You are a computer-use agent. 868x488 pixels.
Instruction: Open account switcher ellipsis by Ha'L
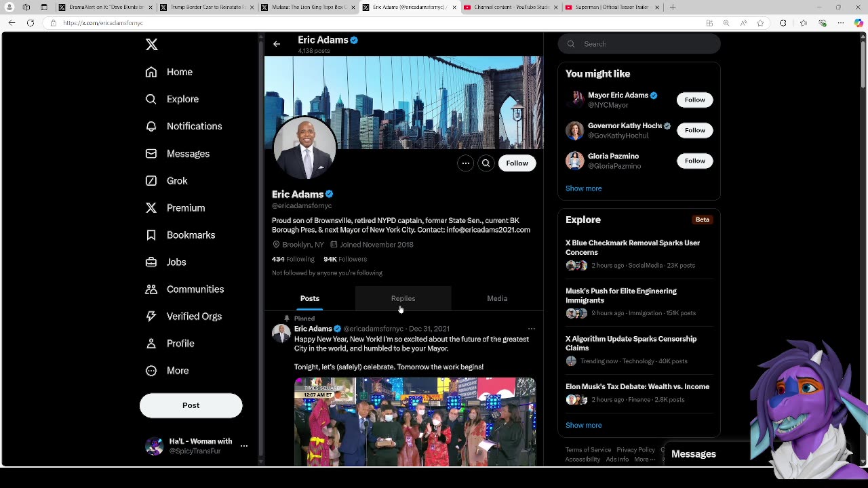[244, 446]
